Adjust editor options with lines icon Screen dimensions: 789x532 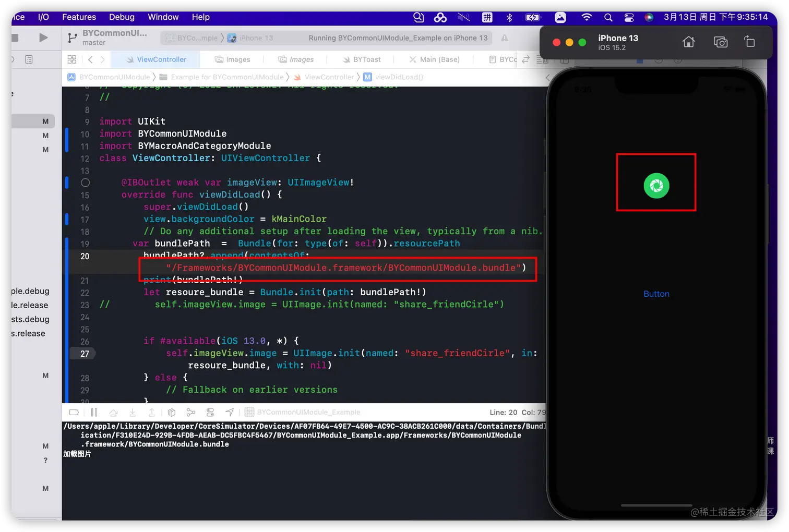[542, 59]
